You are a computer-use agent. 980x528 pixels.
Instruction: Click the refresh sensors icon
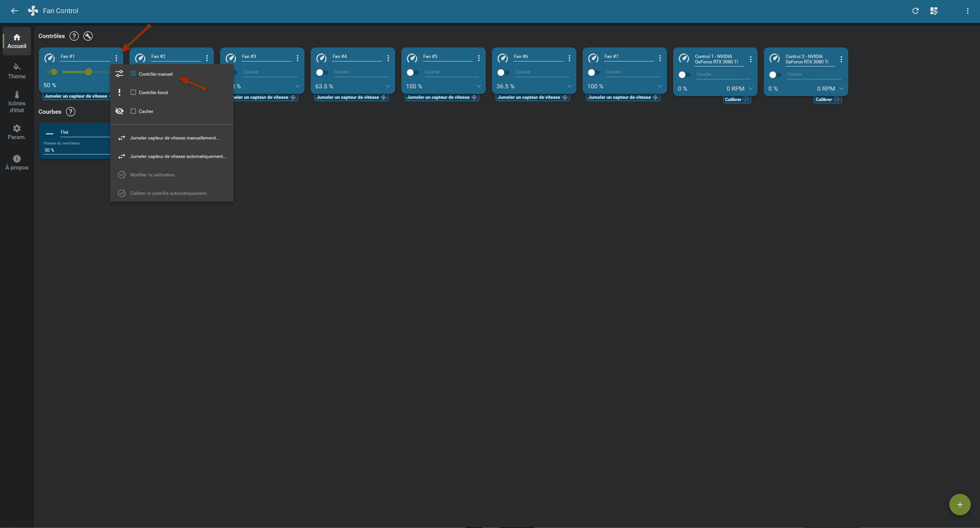pos(915,11)
